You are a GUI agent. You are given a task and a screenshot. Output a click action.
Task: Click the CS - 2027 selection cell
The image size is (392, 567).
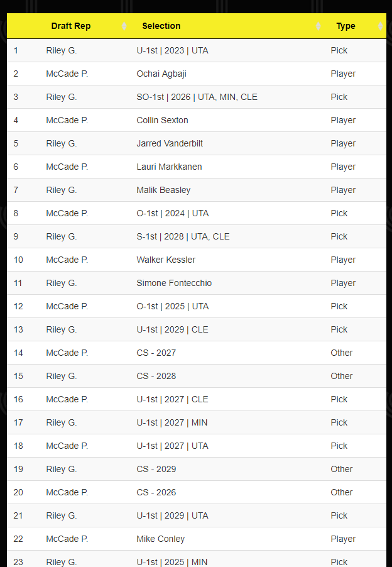[x=227, y=353]
